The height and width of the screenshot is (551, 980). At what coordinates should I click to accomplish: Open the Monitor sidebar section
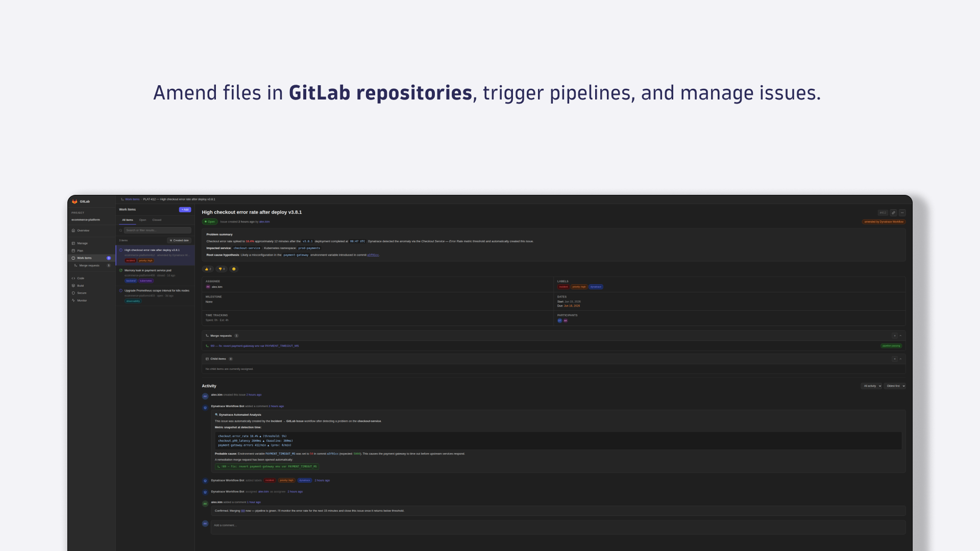point(91,300)
